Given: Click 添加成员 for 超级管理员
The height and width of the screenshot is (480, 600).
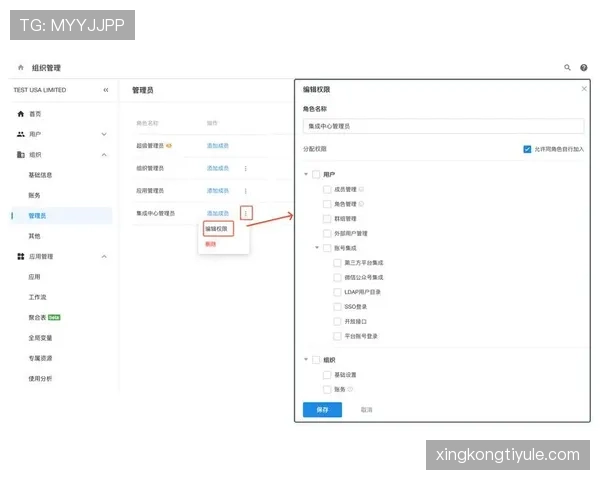Looking at the screenshot, I should [218, 145].
